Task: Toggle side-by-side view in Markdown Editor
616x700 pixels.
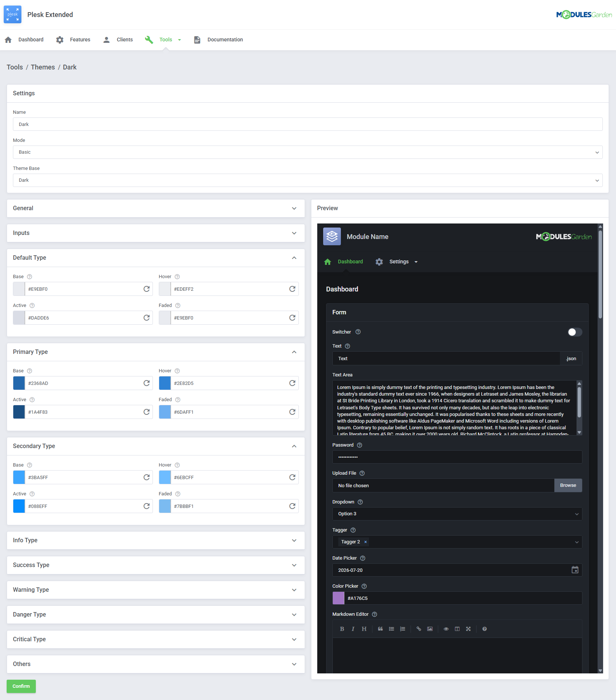Action: [457, 629]
